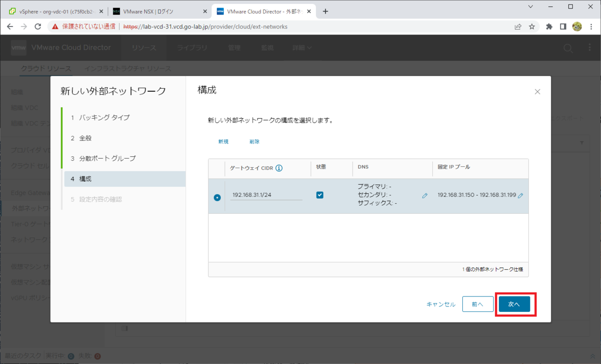The height and width of the screenshot is (364, 601).
Task: Close the VMware NSX tab
Action: (205, 12)
